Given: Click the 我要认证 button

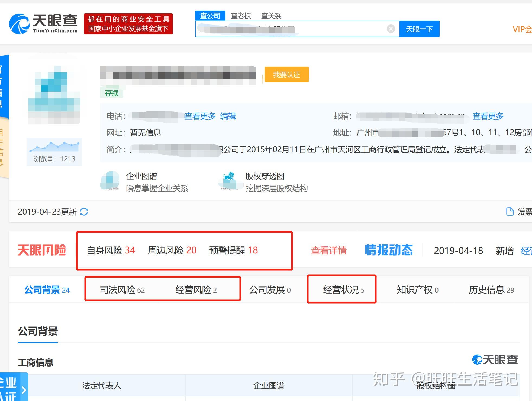Looking at the screenshot, I should coord(286,75).
